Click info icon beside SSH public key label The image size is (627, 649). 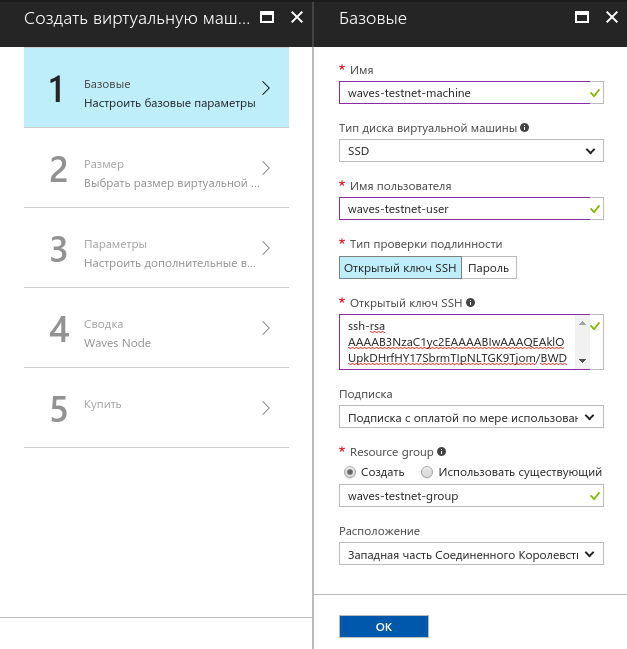[470, 302]
